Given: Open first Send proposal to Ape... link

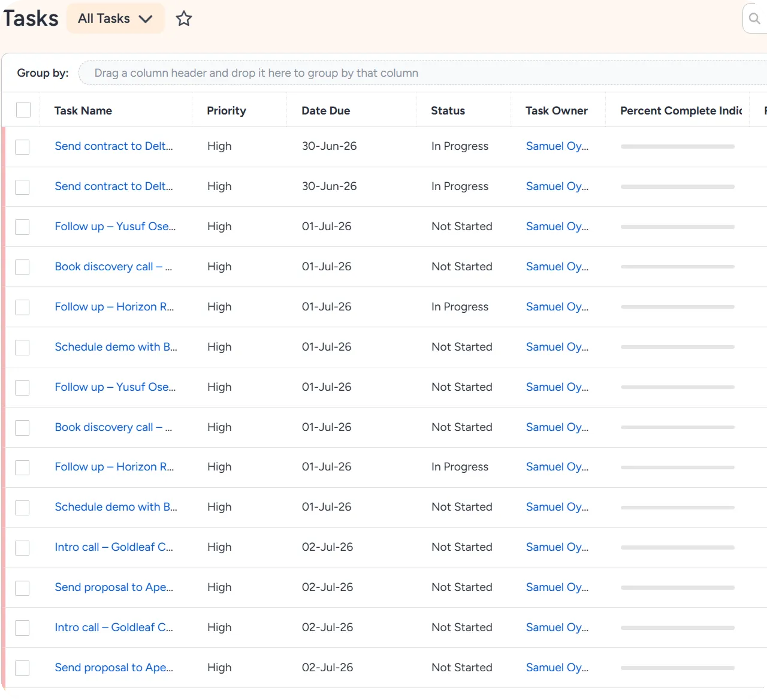Looking at the screenshot, I should (114, 587).
